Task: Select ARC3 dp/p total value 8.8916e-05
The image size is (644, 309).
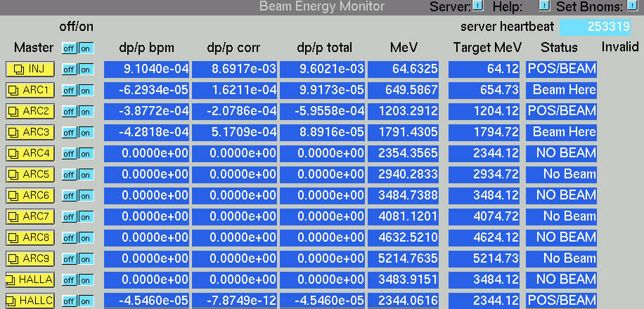Action: tap(323, 133)
